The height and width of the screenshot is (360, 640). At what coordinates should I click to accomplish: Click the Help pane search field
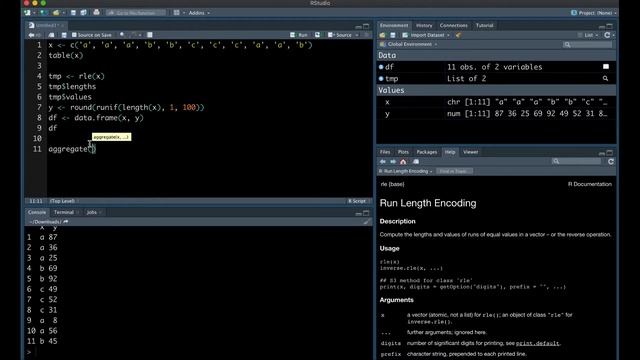[x=576, y=162]
